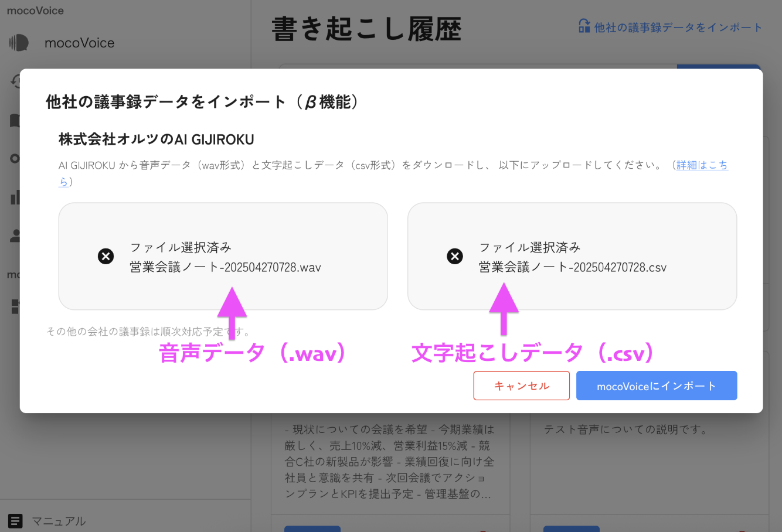Click the wav file name 営業会議ノート-202504270728.wav
Screen dimensions: 782x532
coord(226,267)
